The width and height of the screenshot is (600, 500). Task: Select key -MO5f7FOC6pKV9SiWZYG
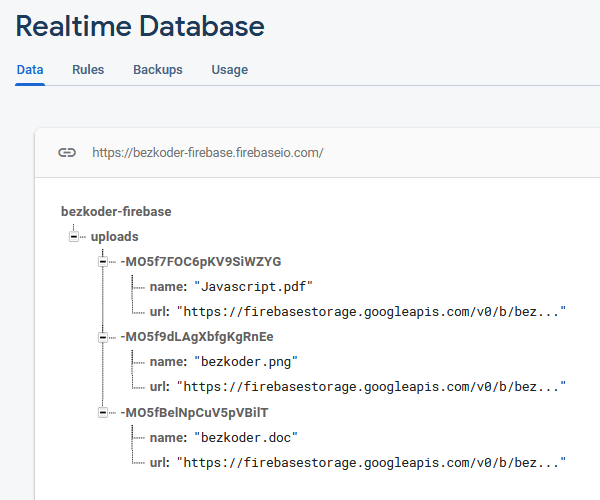click(201, 262)
